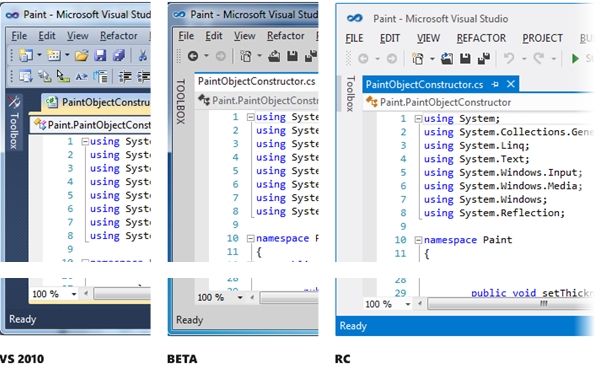Screen dimensions: 600x372
Task: Click the Navigate Forward icon in BETA toolbar
Action: (220, 56)
